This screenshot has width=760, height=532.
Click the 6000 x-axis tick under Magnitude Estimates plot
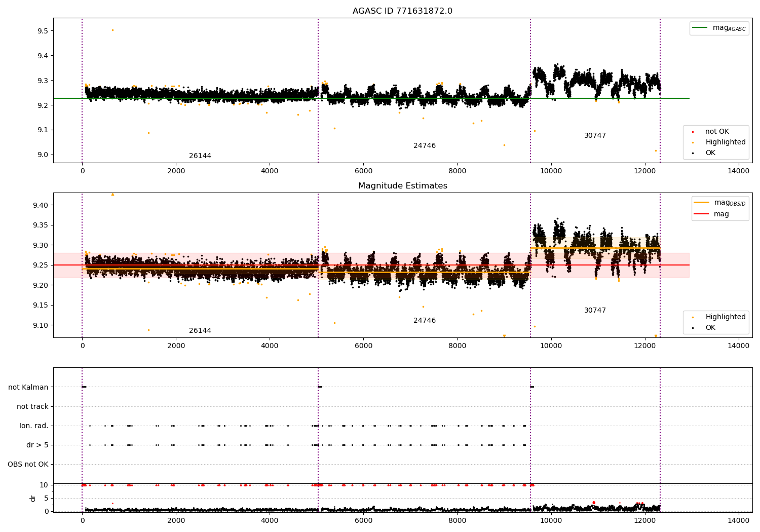point(363,346)
